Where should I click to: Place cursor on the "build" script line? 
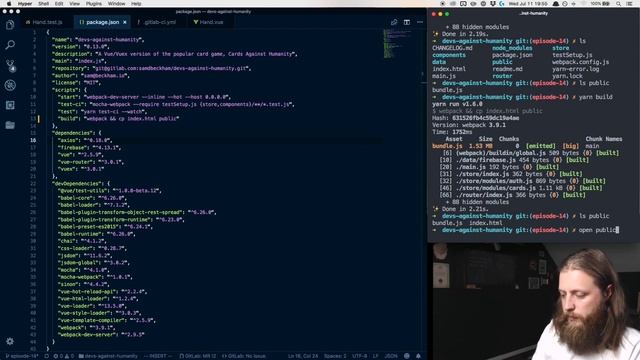pyautogui.click(x=118, y=119)
